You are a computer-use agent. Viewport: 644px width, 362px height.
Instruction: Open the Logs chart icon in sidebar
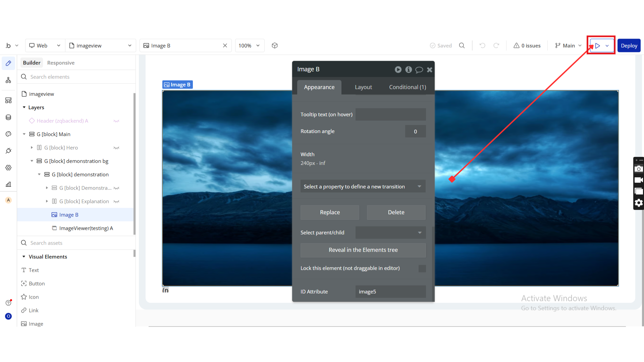(8, 184)
